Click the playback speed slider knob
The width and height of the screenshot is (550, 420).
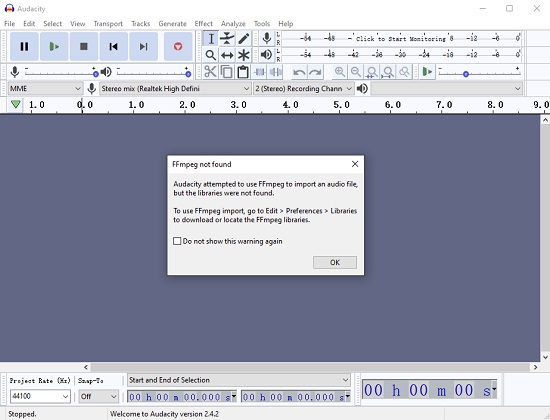[x=466, y=74]
